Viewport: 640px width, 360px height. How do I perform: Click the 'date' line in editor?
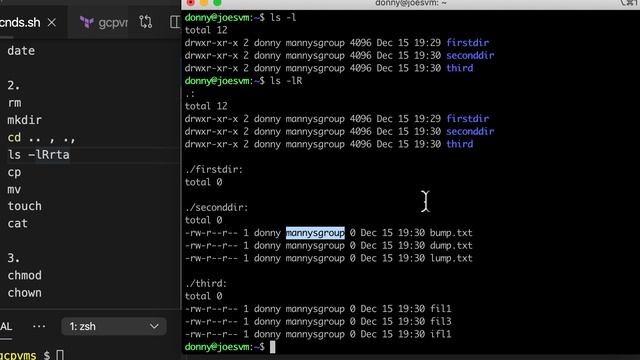[x=21, y=51]
